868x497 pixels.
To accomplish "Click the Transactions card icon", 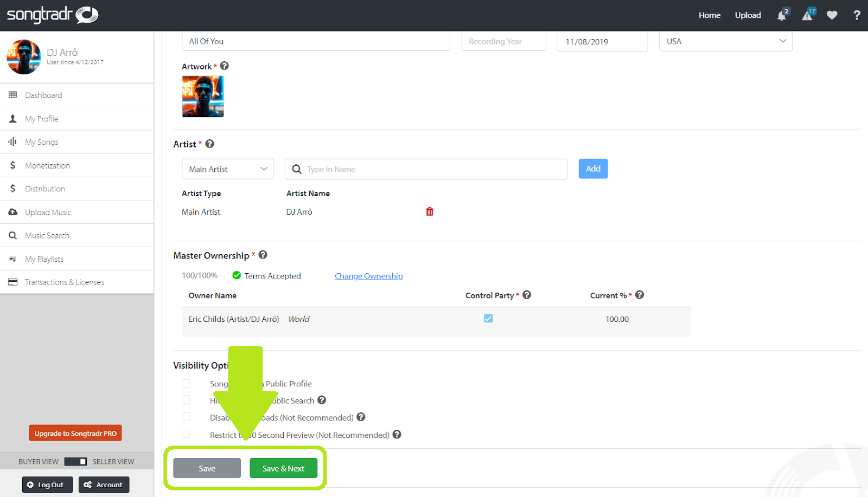I will (13, 282).
